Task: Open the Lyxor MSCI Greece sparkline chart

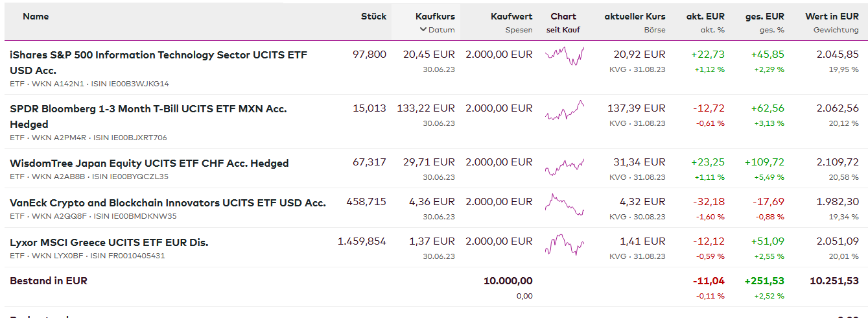Action: pos(565,245)
